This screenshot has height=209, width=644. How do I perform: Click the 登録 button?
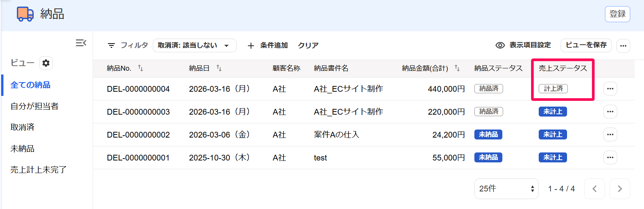618,14
